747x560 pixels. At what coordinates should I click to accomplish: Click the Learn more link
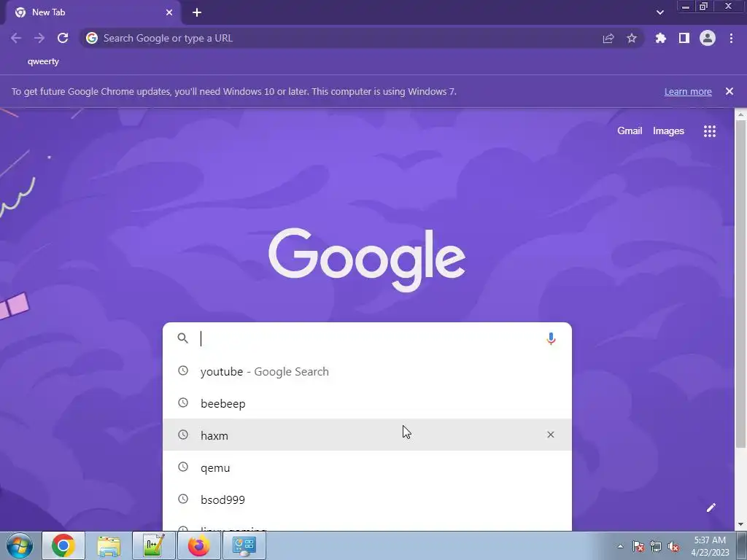coord(688,91)
